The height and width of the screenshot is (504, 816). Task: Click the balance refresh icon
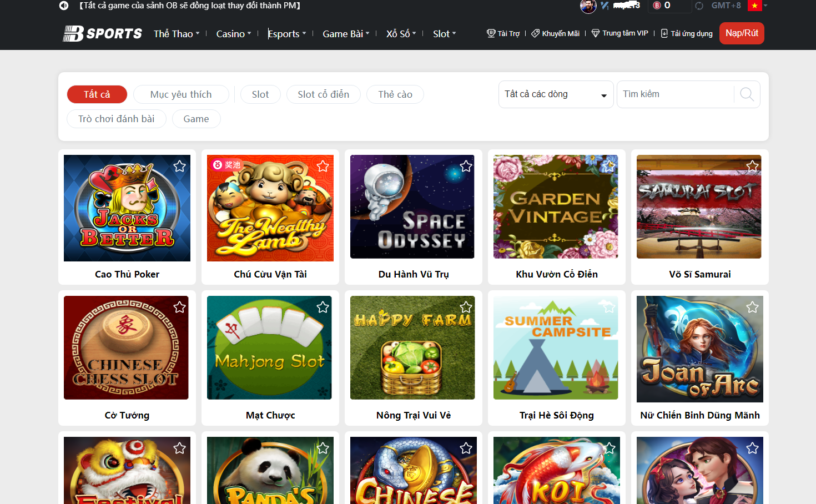pyautogui.click(x=699, y=6)
